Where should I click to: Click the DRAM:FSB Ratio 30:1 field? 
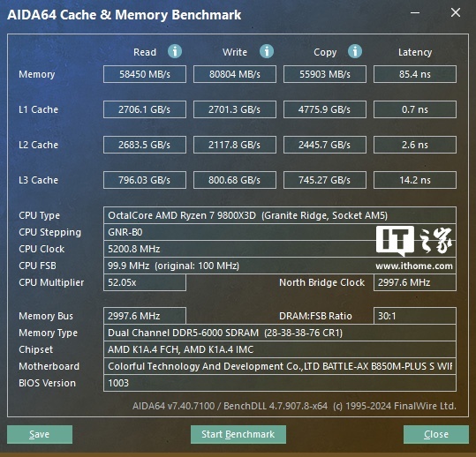[x=415, y=316]
